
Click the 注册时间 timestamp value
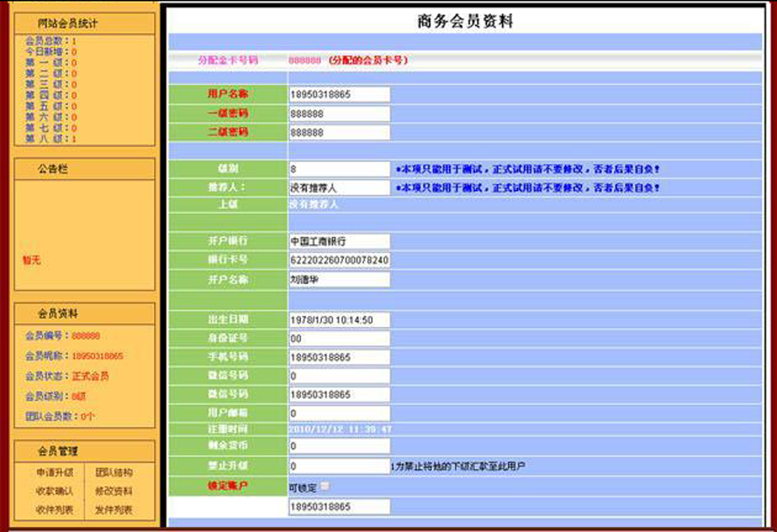tap(340, 430)
